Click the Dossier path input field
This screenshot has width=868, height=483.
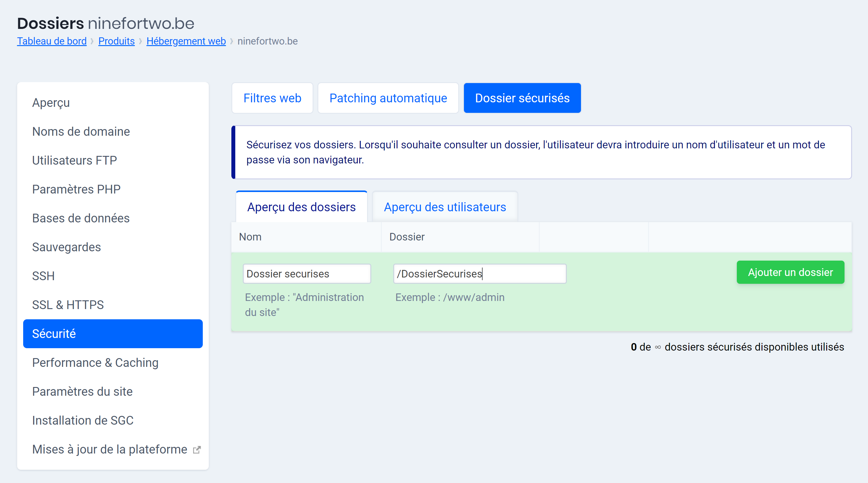click(x=480, y=274)
